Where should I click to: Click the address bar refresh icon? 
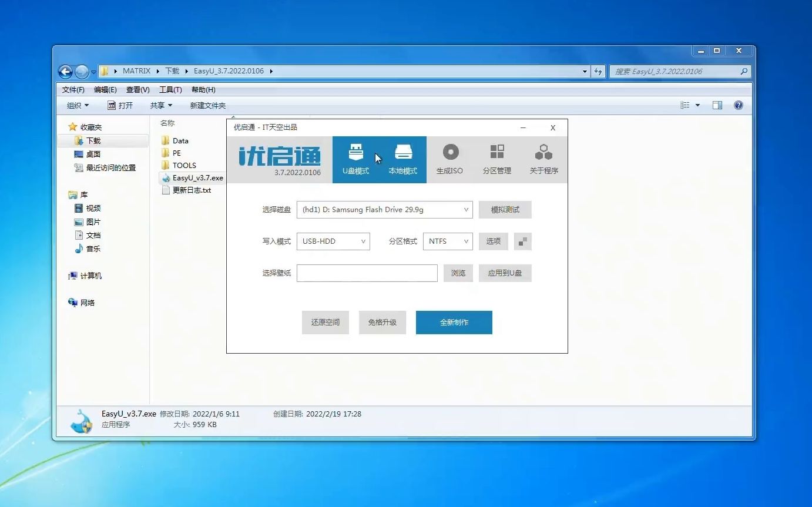click(598, 71)
